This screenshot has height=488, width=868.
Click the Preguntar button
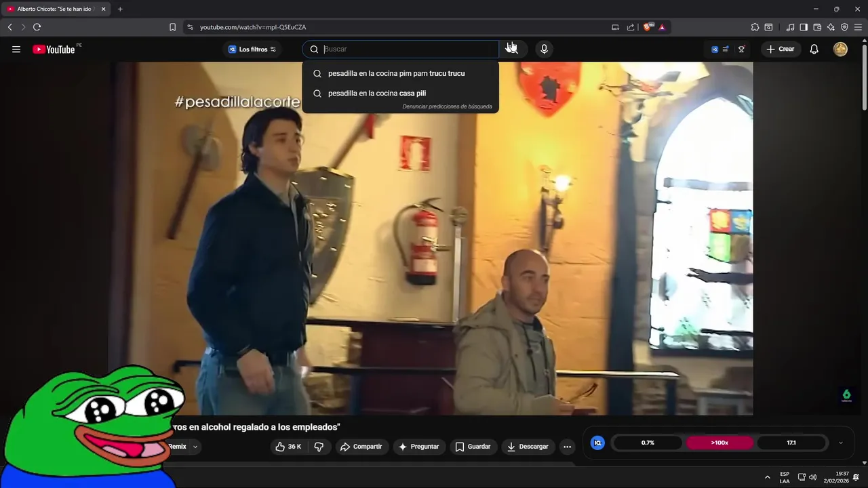419,447
